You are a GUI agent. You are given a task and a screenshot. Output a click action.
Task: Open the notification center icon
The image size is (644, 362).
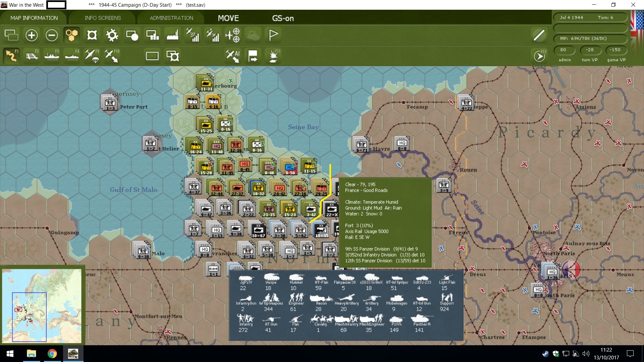point(630,354)
